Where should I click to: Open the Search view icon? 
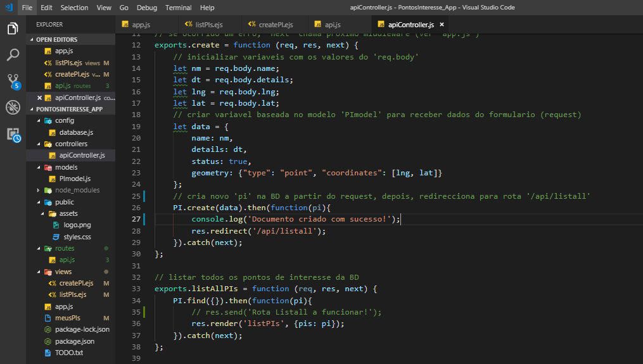tap(13, 55)
